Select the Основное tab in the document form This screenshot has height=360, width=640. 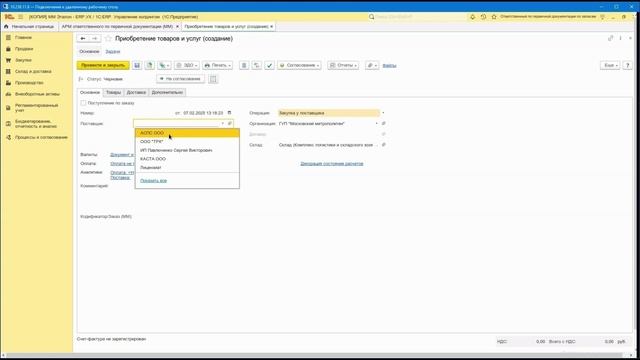tap(90, 93)
